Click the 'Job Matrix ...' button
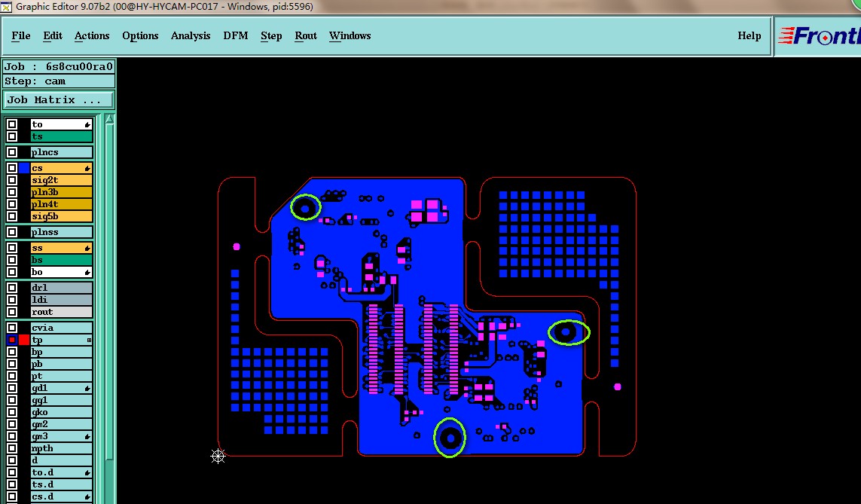This screenshot has width=861, height=504. (x=58, y=100)
